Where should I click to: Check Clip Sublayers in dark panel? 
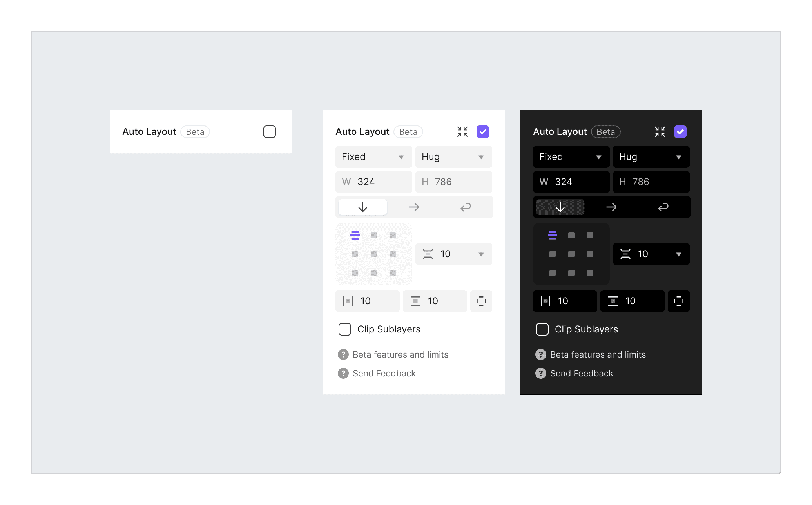542,329
